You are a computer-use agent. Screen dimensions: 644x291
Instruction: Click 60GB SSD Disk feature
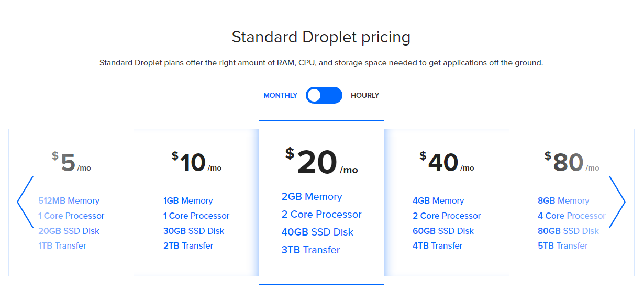point(443,231)
